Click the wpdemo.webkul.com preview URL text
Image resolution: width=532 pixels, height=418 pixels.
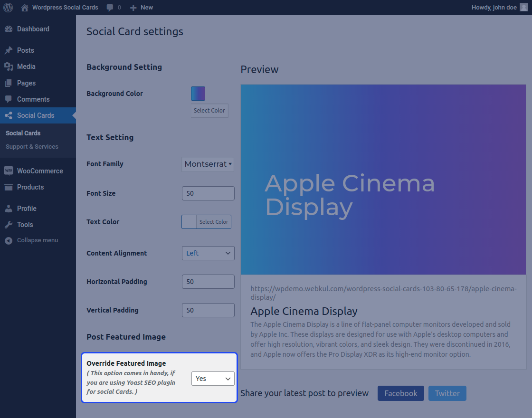383,293
